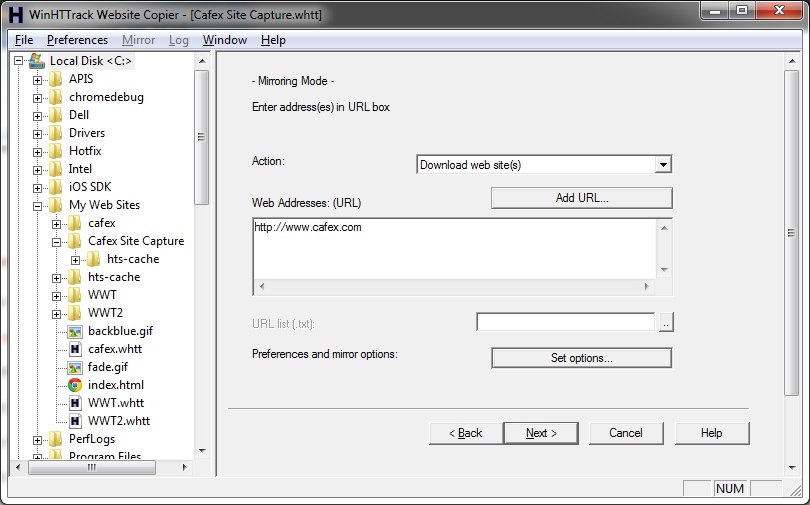Proceed with the Next > button
The image size is (810, 505).
point(541,433)
